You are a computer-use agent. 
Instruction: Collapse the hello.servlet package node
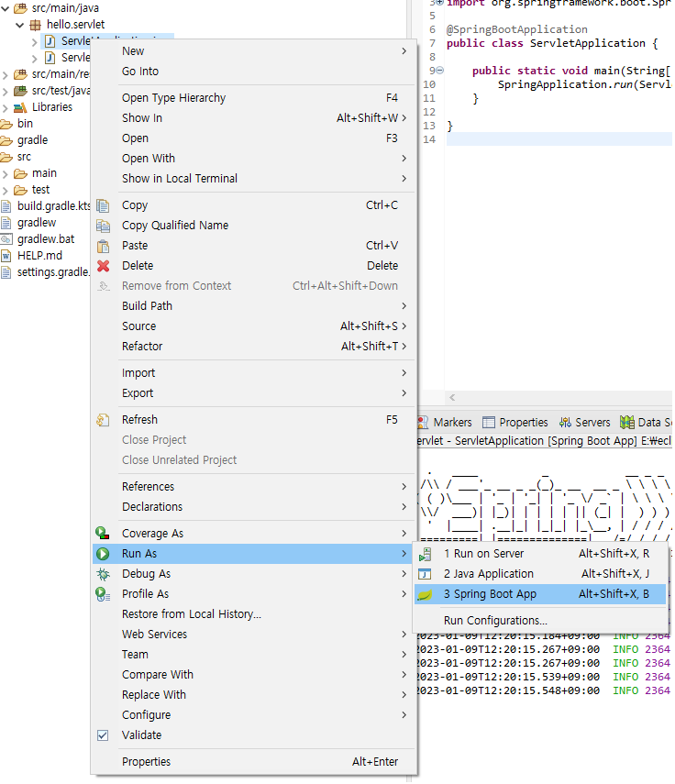point(19,25)
